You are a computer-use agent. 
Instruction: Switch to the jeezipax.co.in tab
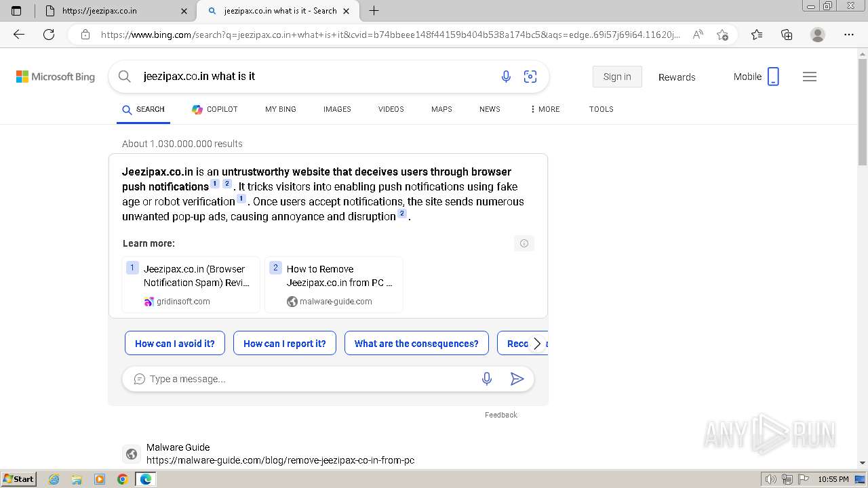pos(117,11)
